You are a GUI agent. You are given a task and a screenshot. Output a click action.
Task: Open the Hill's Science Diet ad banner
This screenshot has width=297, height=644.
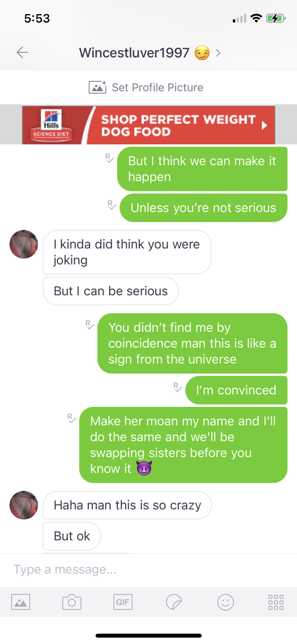tap(148, 125)
